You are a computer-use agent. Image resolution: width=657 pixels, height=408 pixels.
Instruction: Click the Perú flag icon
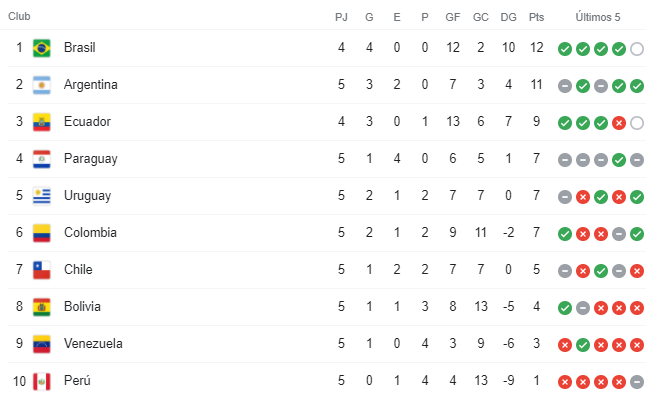point(42,381)
